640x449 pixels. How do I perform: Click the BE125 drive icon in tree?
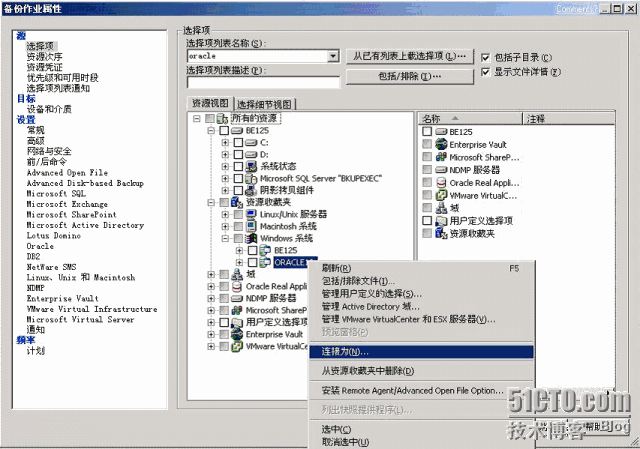pyautogui.click(x=237, y=131)
